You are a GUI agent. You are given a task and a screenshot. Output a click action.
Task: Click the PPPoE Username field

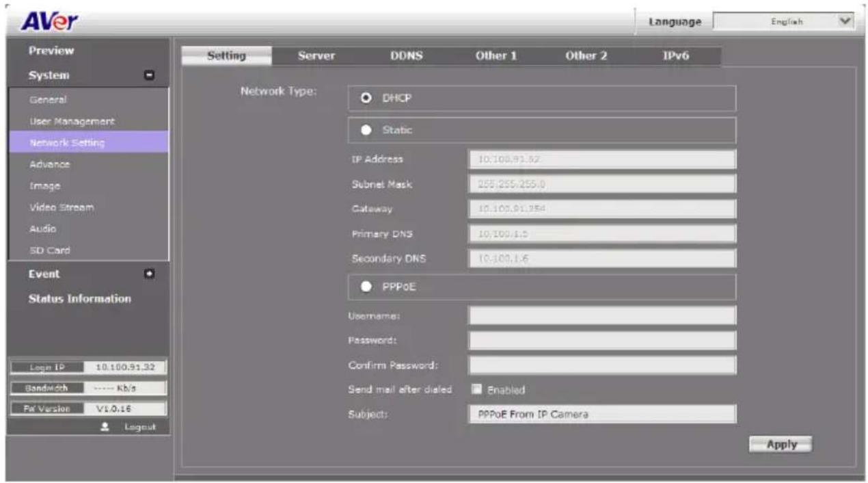pos(602,315)
